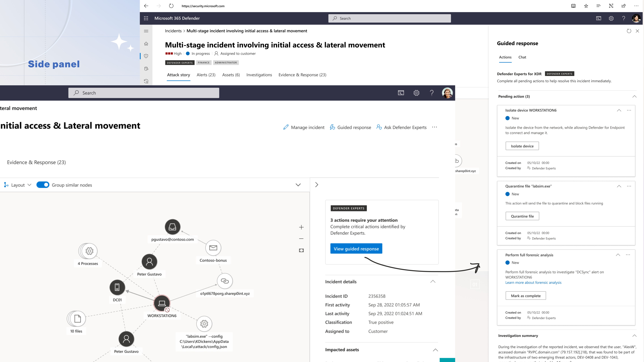This screenshot has width=644, height=362.
Task: Click the zoomed Search field
Action: (144, 93)
